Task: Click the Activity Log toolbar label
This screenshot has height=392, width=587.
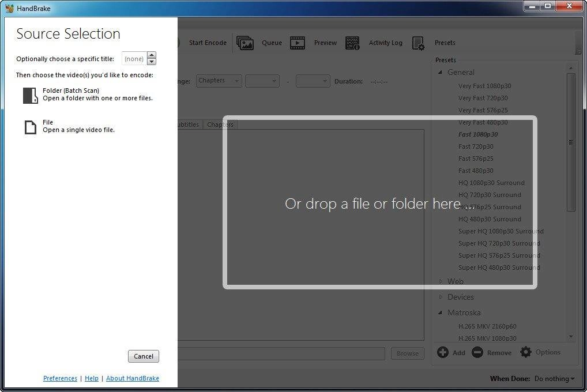Action: (386, 43)
